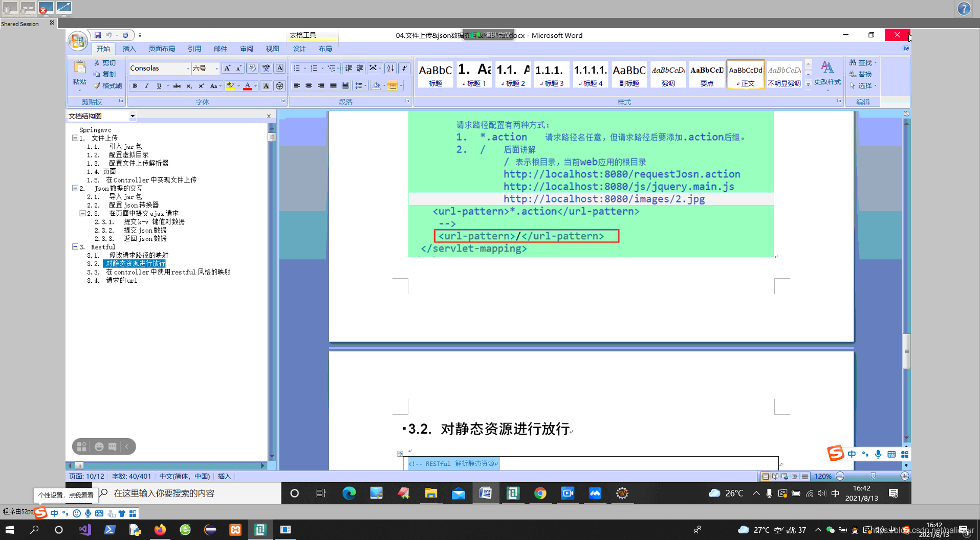980x540 pixels.
Task: Move the zoom slider handle
Action: click(873, 476)
